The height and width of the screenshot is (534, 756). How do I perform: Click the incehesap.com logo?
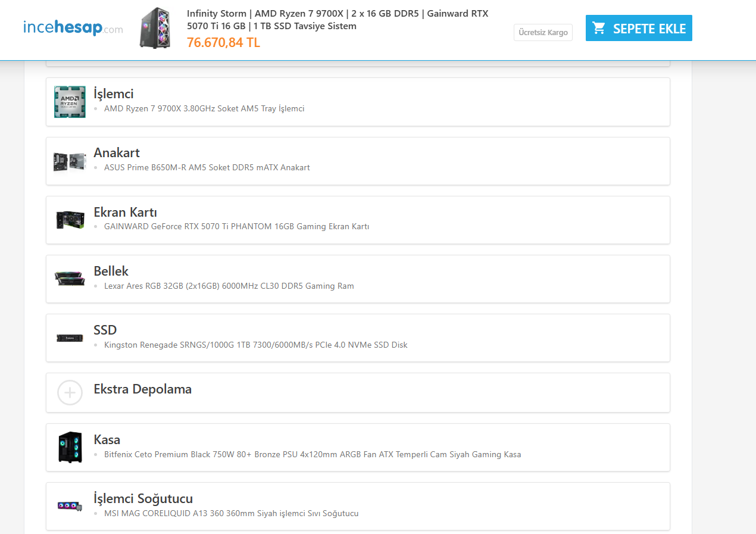pos(73,27)
